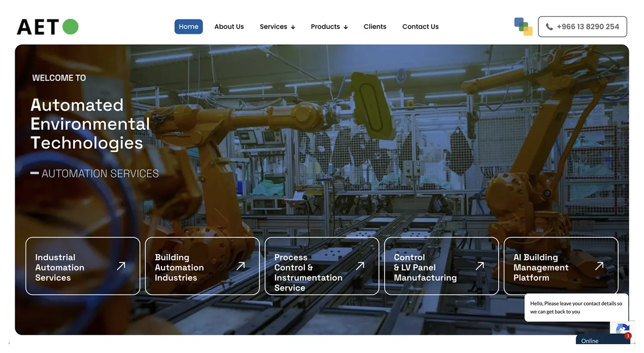Click arrow icon on Building Automation Industries card
This screenshot has width=644, height=353.
click(x=240, y=266)
